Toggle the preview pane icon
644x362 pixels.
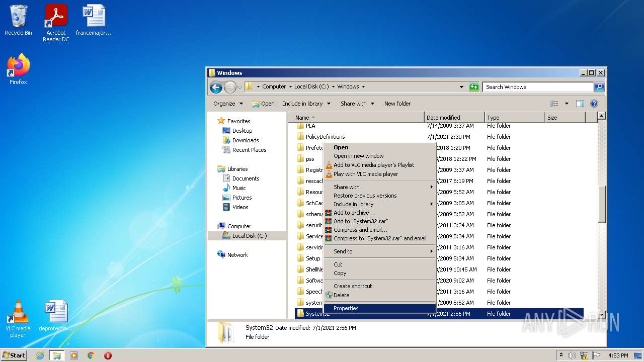(x=580, y=104)
